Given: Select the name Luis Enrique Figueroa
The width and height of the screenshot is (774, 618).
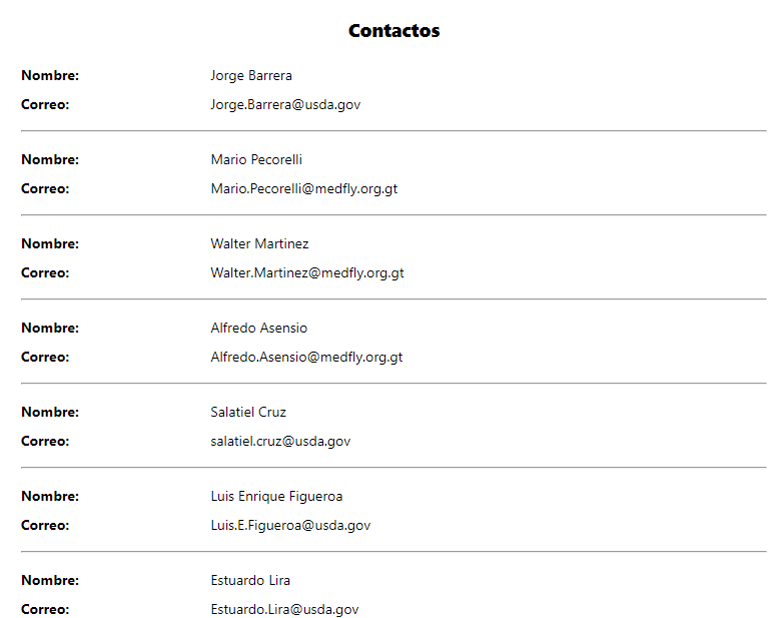Looking at the screenshot, I should coord(277,496).
